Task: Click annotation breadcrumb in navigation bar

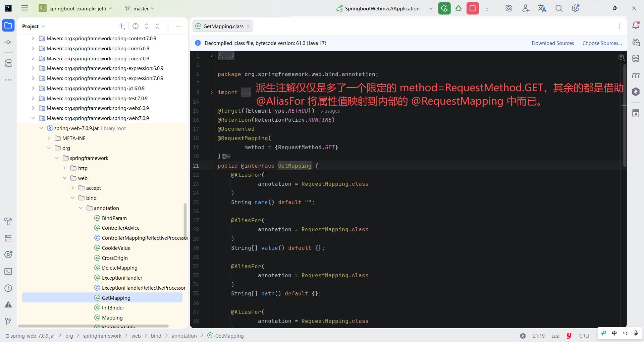Action: click(x=184, y=336)
